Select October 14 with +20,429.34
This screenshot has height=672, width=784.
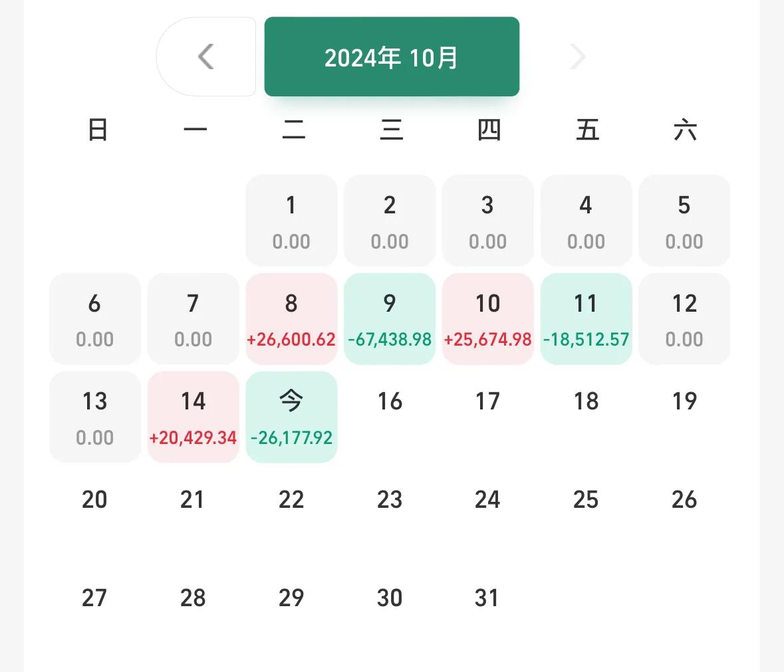(x=193, y=417)
